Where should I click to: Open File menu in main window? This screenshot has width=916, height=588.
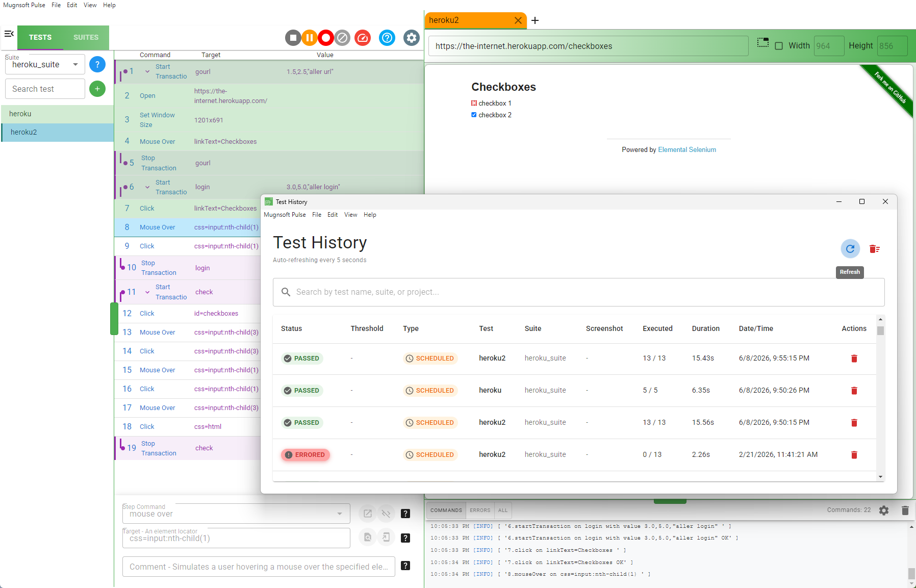(56, 5)
